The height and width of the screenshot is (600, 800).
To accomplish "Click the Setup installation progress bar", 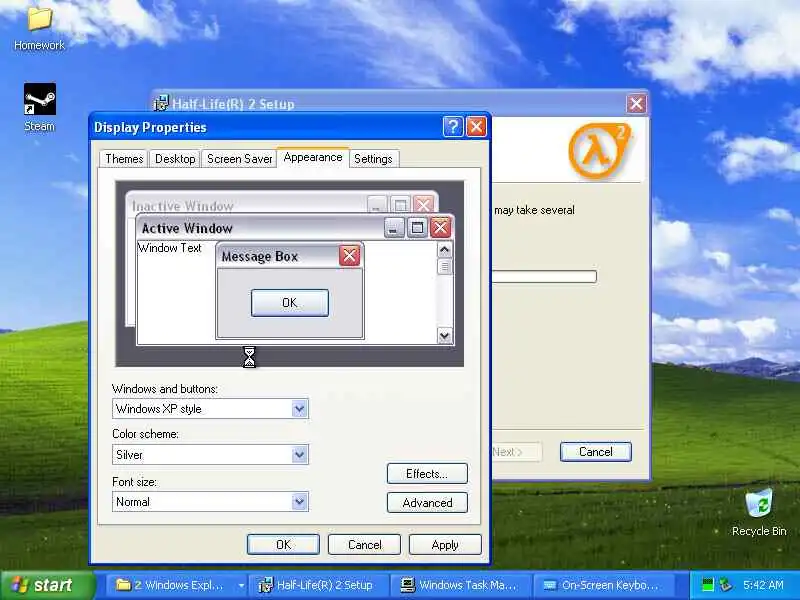I will pos(544,277).
